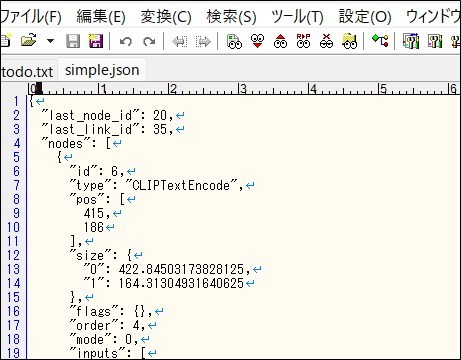
Task: Click the value 415 on line 9
Action: [94, 213]
